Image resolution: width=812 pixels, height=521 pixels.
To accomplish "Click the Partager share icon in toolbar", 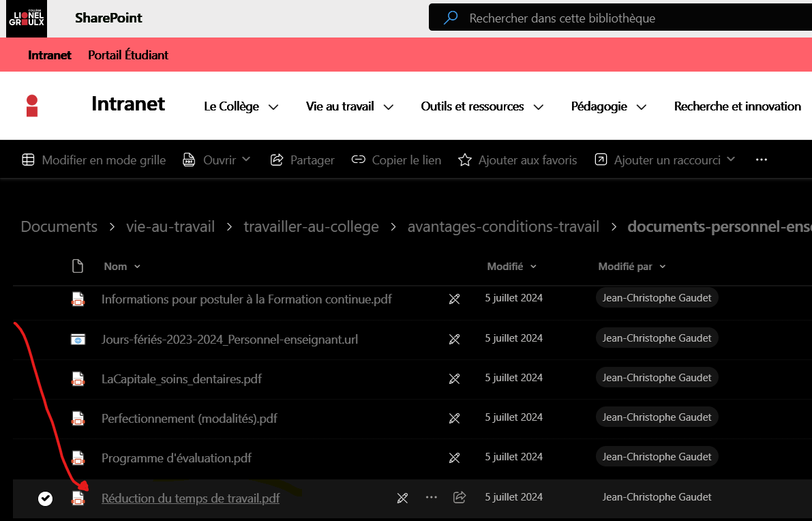I will (277, 160).
